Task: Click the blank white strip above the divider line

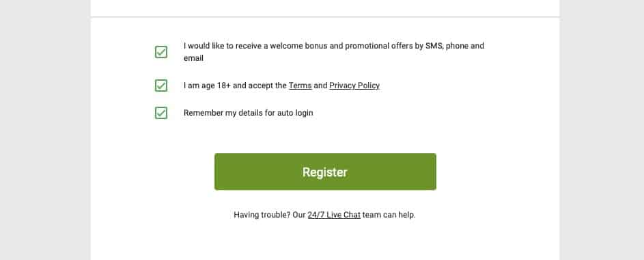Action: click(x=325, y=8)
